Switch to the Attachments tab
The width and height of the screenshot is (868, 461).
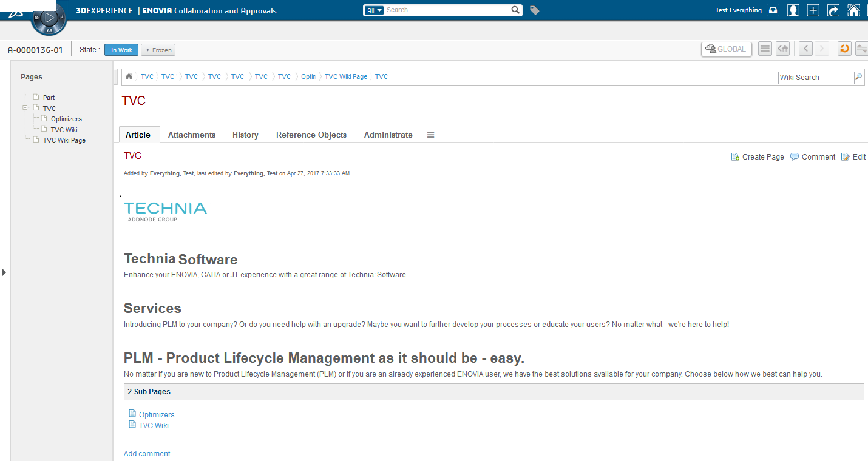click(192, 135)
